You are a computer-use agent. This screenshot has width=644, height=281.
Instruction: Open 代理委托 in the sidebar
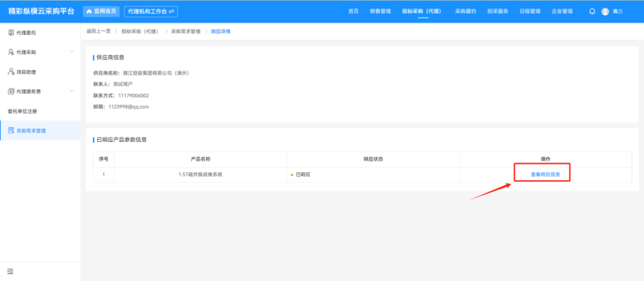coord(40,33)
